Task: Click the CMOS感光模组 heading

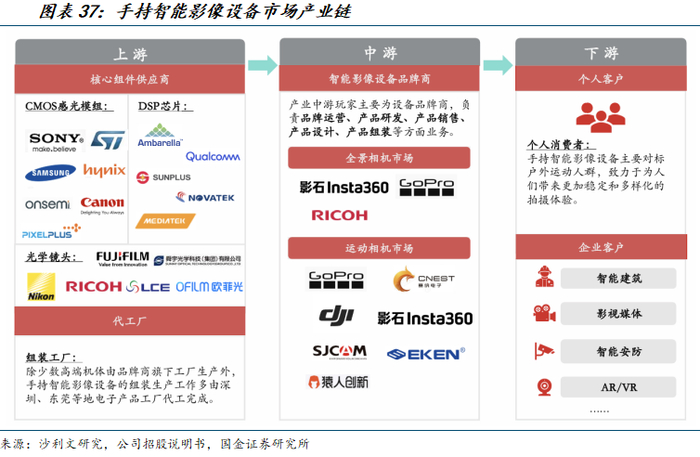Action: click(69, 106)
